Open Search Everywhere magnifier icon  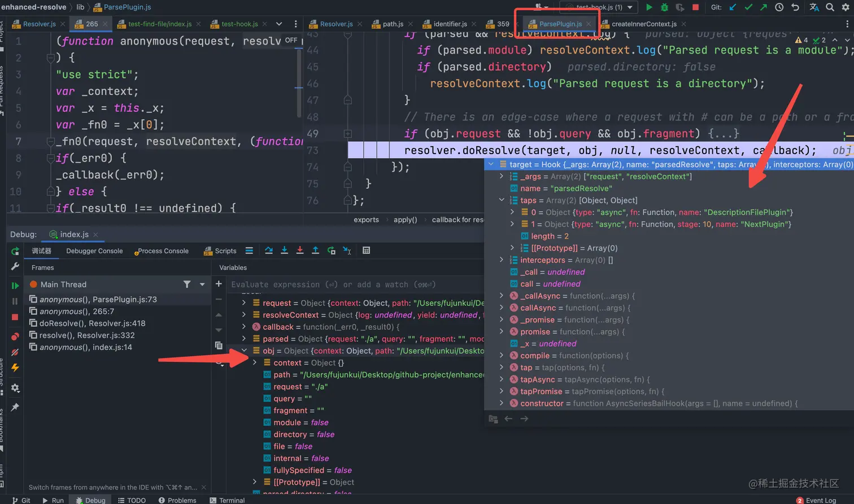[x=830, y=7]
